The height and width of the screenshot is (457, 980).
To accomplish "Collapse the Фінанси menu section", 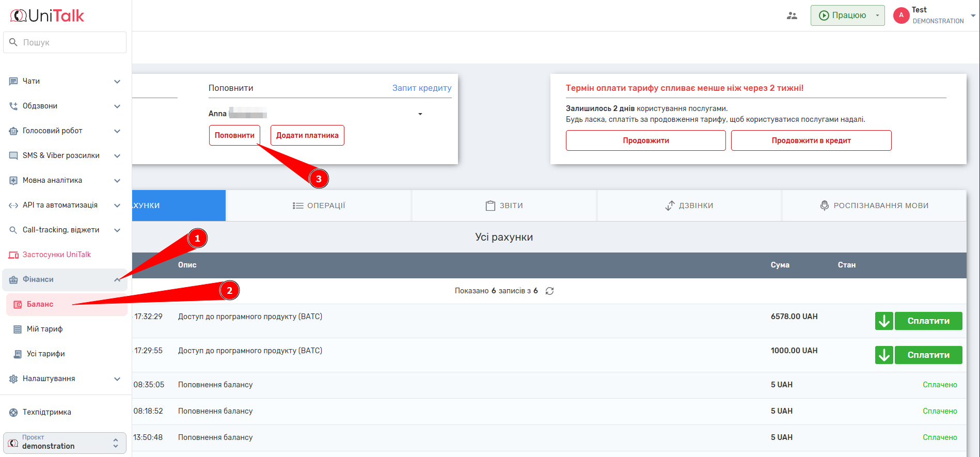I will pos(117,279).
